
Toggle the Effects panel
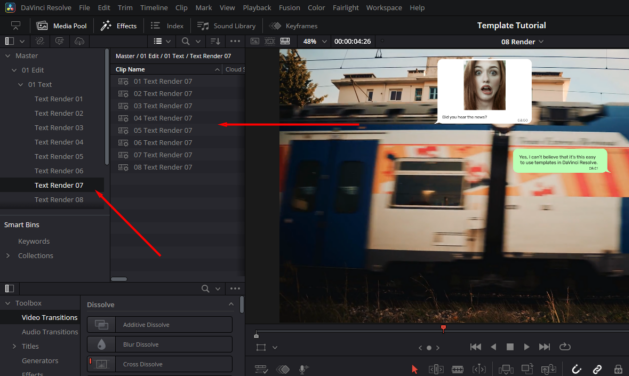(x=119, y=26)
